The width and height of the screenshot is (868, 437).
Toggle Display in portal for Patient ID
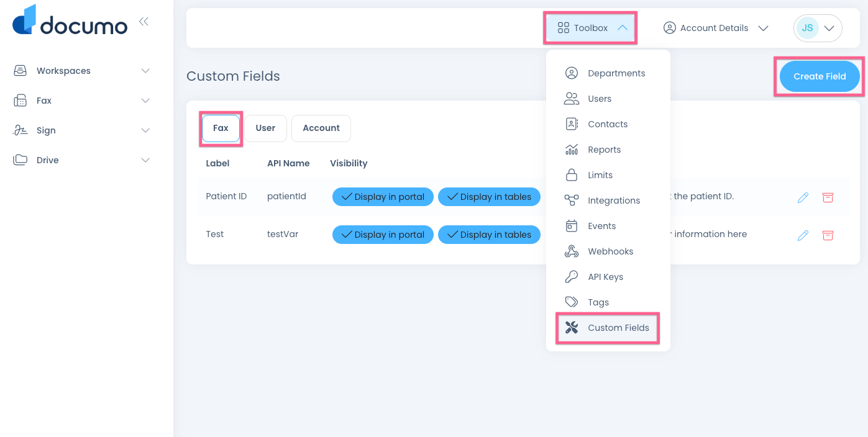pyautogui.click(x=383, y=197)
